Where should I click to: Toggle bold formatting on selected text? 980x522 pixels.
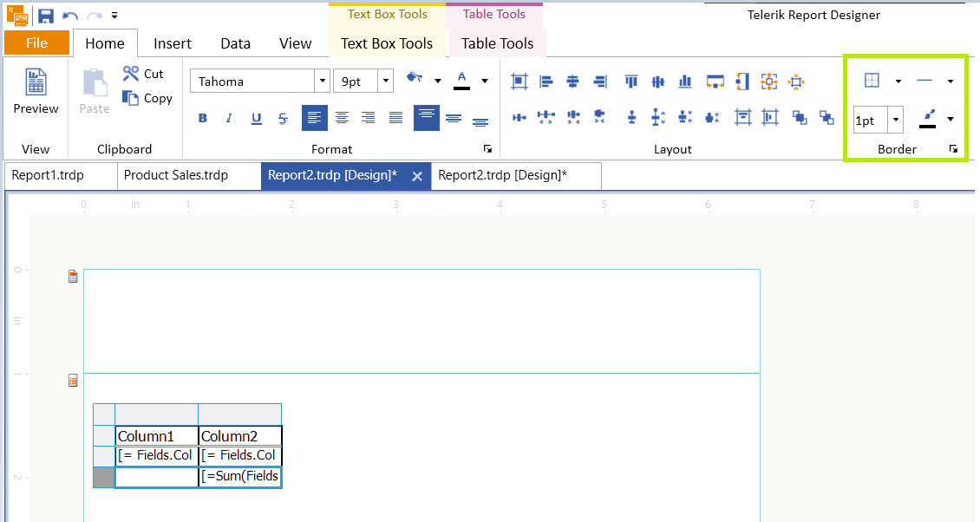tap(202, 118)
